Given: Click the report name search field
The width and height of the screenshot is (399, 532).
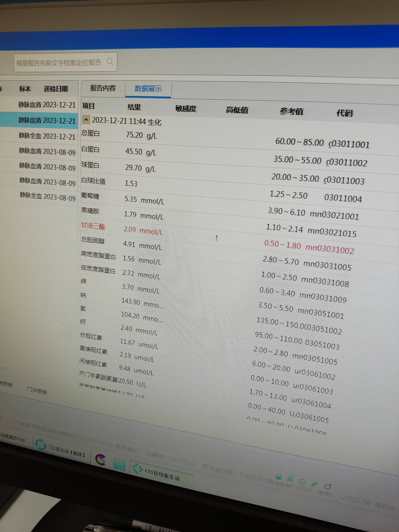Looking at the screenshot, I should [x=59, y=63].
